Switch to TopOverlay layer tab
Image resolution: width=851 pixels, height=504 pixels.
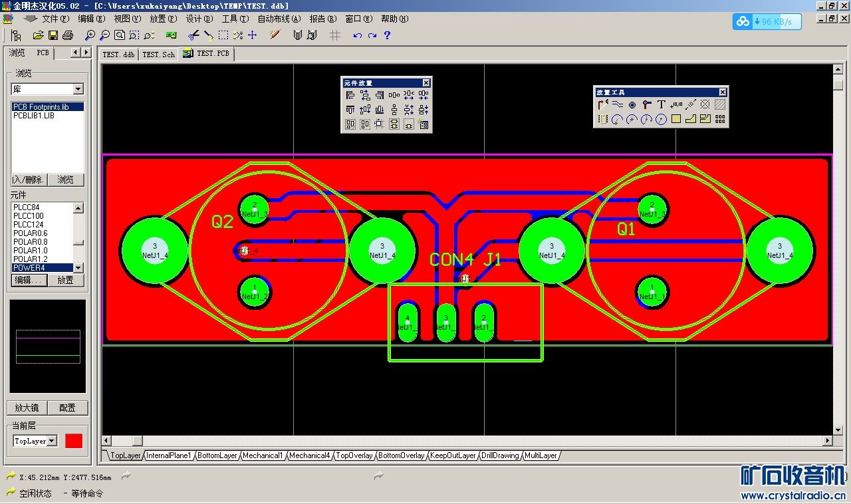click(x=354, y=455)
